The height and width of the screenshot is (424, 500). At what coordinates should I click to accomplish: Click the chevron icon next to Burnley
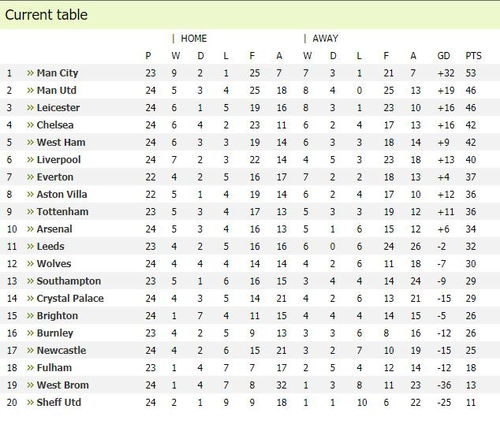(30, 333)
